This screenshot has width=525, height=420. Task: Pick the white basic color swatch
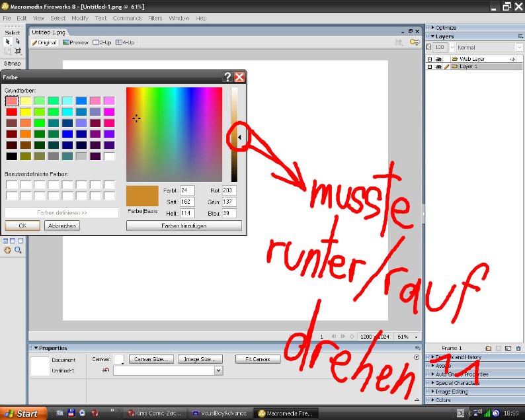click(109, 156)
